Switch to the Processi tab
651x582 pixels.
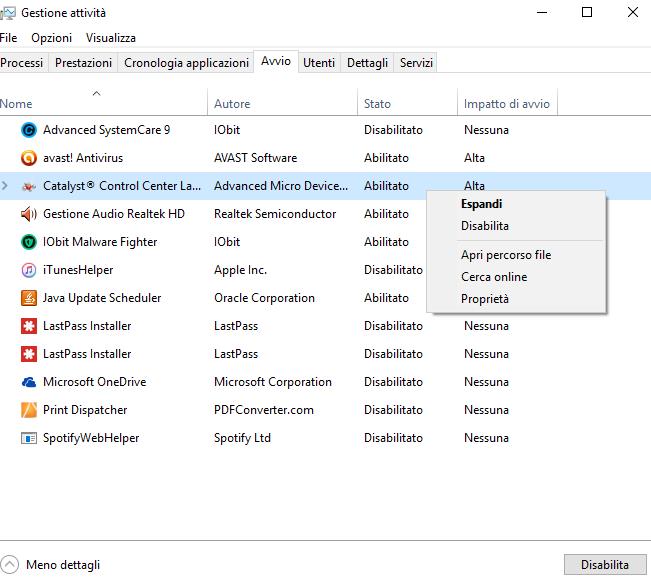[x=22, y=63]
